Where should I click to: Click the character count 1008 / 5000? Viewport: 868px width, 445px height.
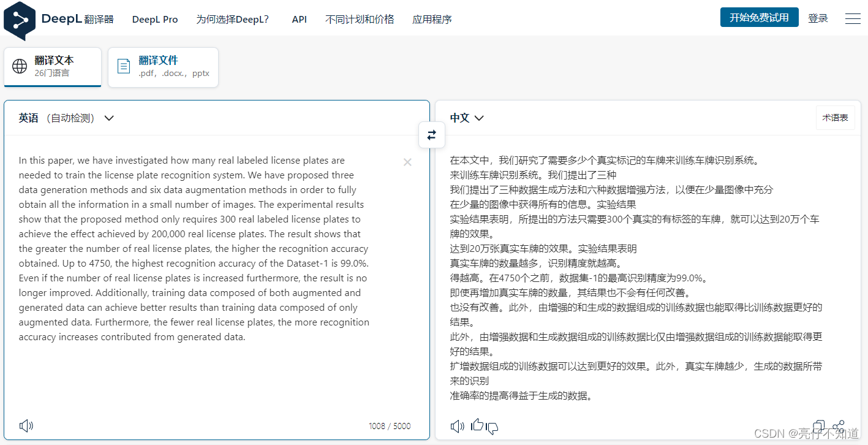[390, 426]
